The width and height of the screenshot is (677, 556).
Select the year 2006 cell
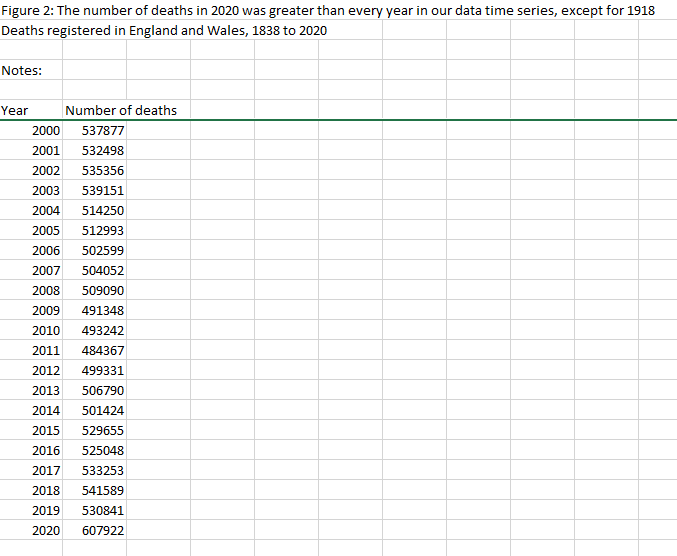(x=45, y=250)
